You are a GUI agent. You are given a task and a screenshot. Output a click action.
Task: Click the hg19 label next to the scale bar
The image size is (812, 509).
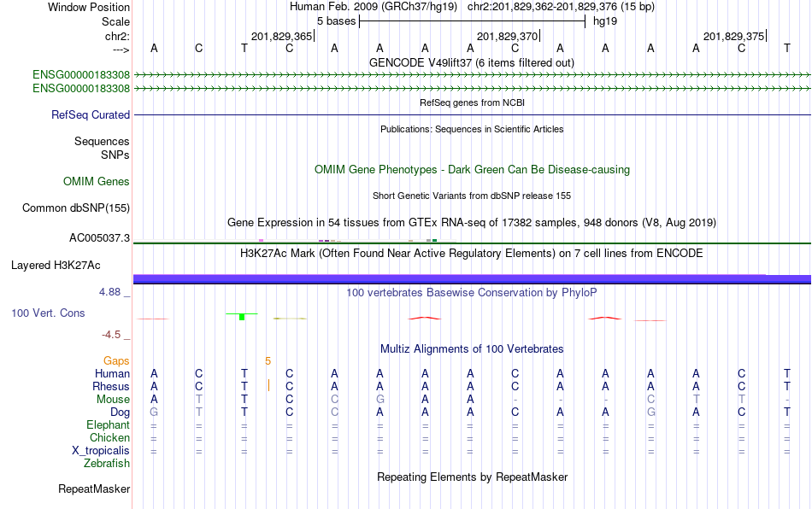(605, 21)
